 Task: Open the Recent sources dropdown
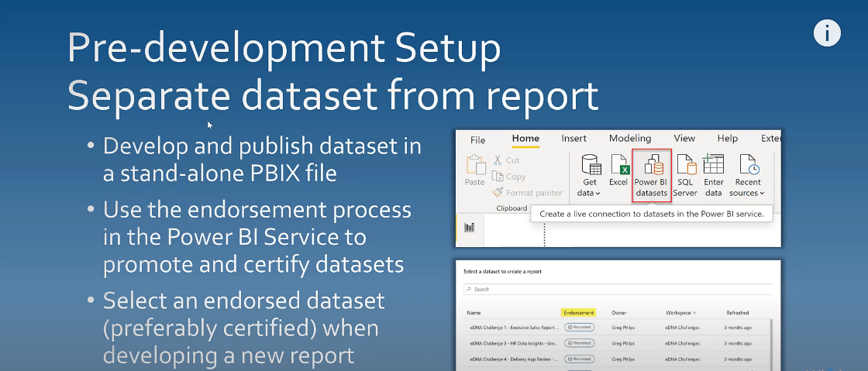(x=749, y=176)
